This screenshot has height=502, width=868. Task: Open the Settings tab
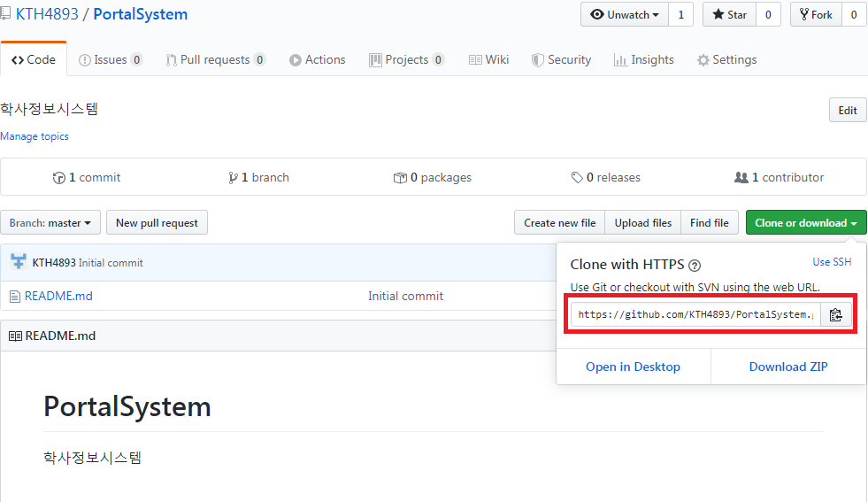pyautogui.click(x=726, y=60)
